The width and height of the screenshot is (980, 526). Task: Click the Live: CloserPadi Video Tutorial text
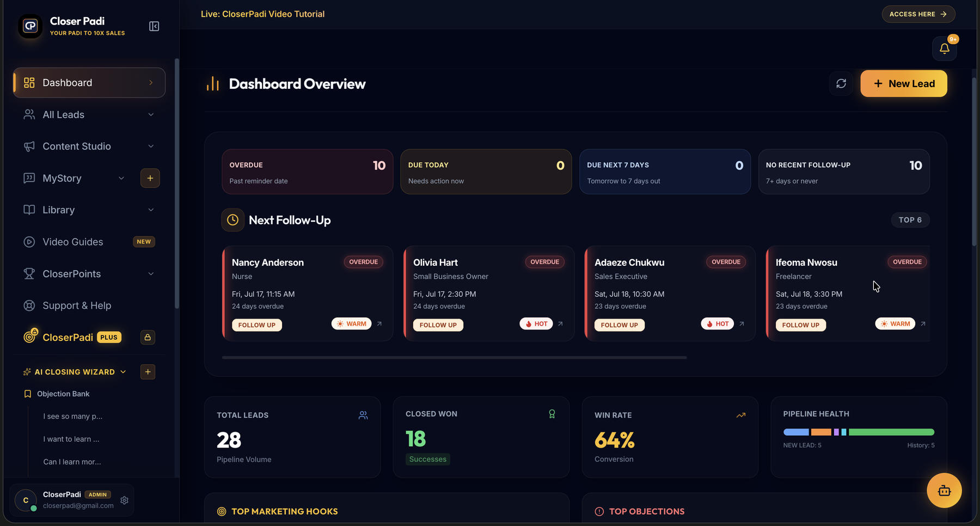tap(262, 14)
